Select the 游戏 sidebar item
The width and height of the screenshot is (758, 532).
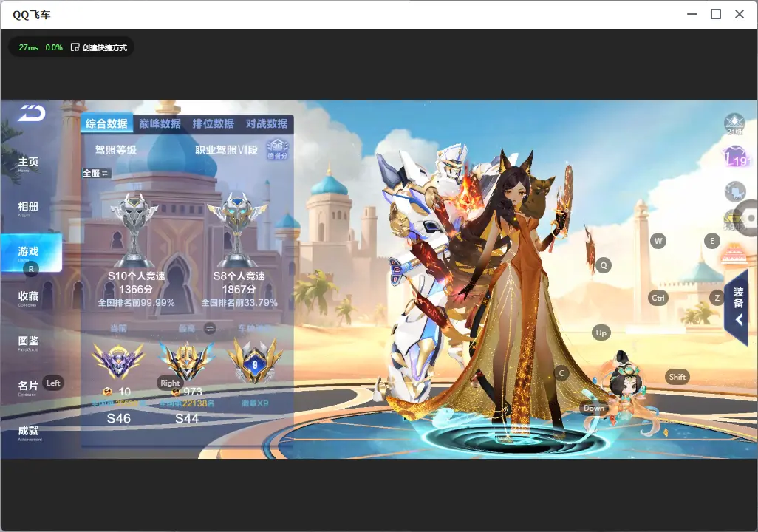pyautogui.click(x=31, y=253)
